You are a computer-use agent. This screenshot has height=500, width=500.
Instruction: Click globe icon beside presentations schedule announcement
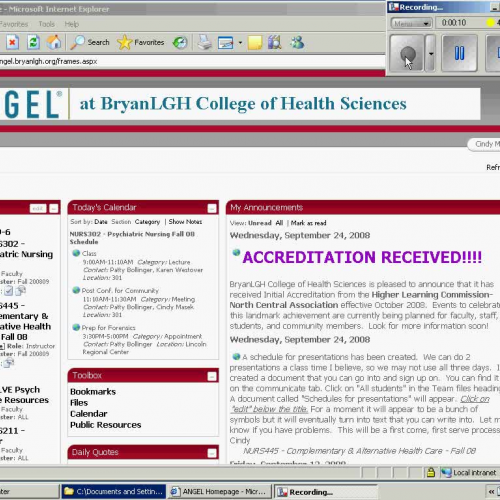click(236, 357)
